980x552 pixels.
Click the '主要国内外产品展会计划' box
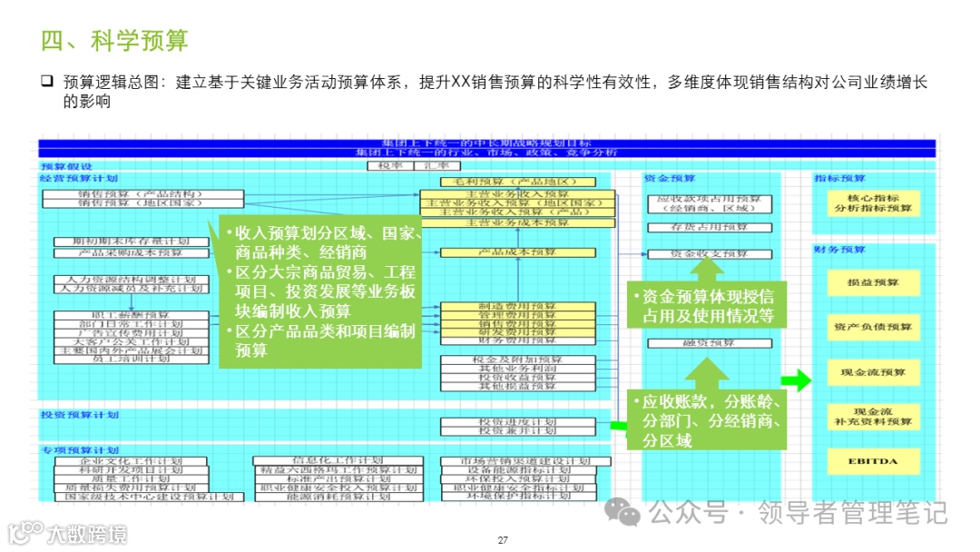coord(132,350)
